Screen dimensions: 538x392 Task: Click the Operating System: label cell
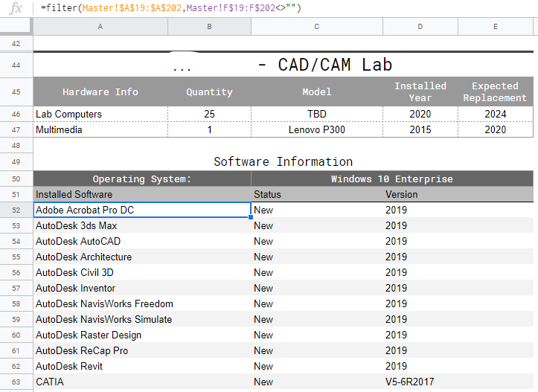point(142,179)
